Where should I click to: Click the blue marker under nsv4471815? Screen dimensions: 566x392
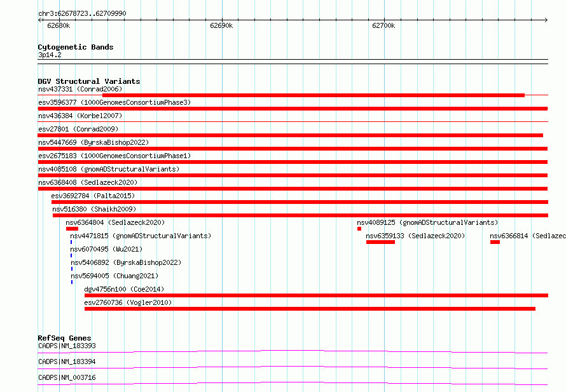pos(71,242)
